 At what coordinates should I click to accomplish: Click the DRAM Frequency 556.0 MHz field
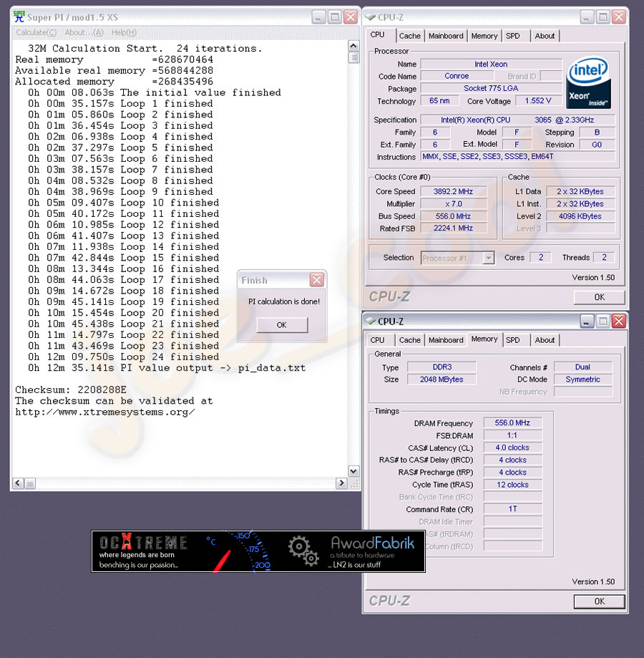click(x=512, y=423)
